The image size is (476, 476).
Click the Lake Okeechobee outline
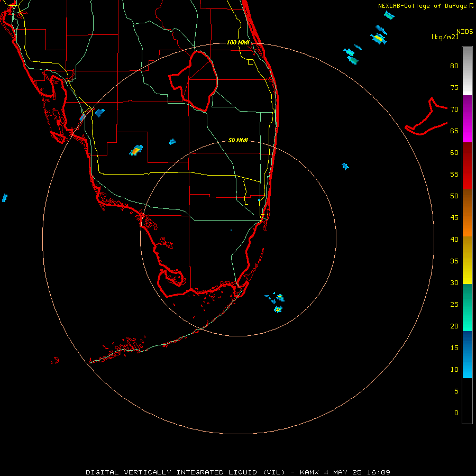pyautogui.click(x=194, y=81)
